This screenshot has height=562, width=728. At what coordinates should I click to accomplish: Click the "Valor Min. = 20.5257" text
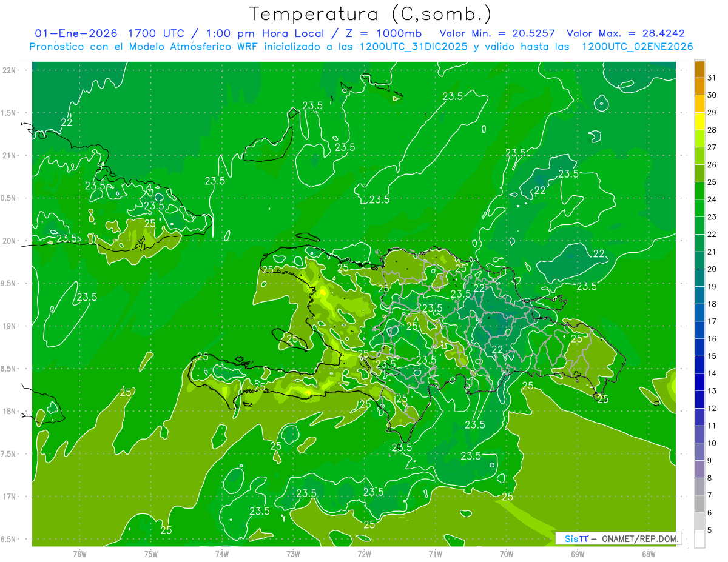click(497, 33)
